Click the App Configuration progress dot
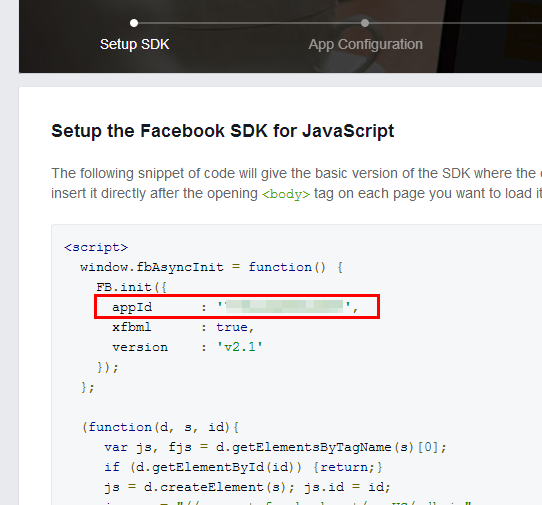The height and width of the screenshot is (505, 542). (x=365, y=23)
